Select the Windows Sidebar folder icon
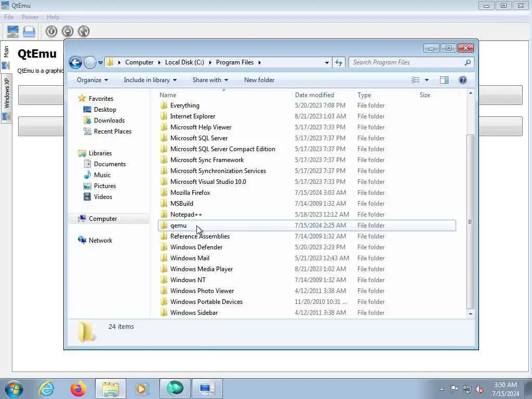This screenshot has height=399, width=532. (x=164, y=313)
